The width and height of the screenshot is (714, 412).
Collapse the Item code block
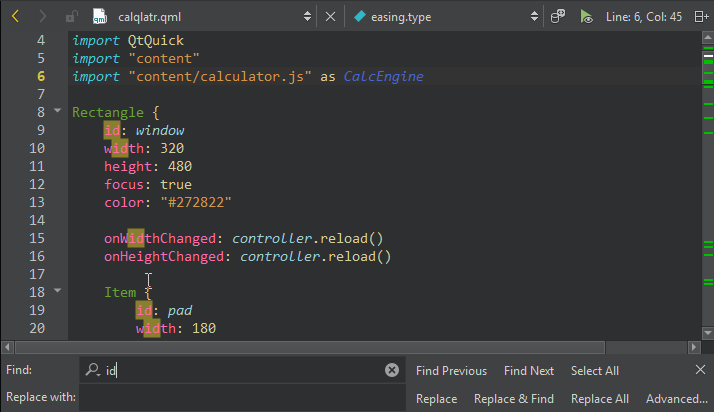point(58,292)
